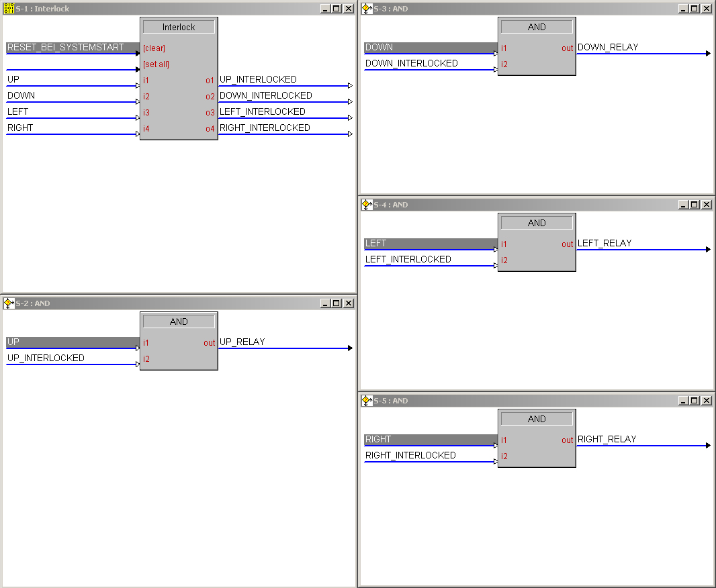Close the 5-5 AND window
716x588 pixels.
(706, 401)
